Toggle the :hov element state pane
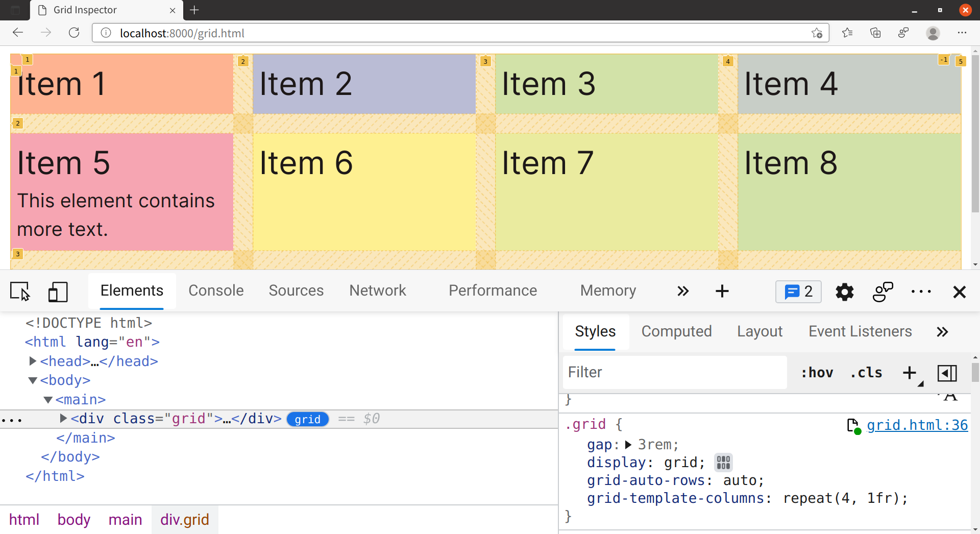The width and height of the screenshot is (980, 534). pos(817,372)
